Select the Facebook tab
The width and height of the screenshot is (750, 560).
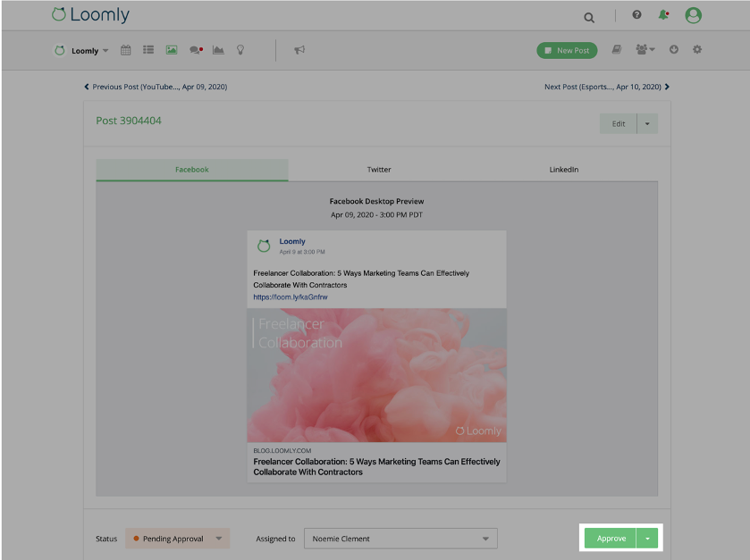(192, 170)
